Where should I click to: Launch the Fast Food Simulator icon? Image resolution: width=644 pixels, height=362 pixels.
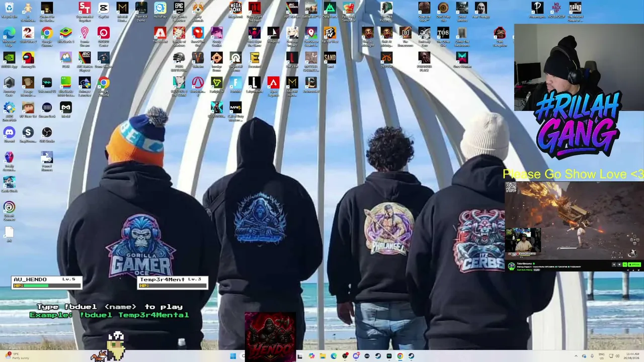point(349,12)
